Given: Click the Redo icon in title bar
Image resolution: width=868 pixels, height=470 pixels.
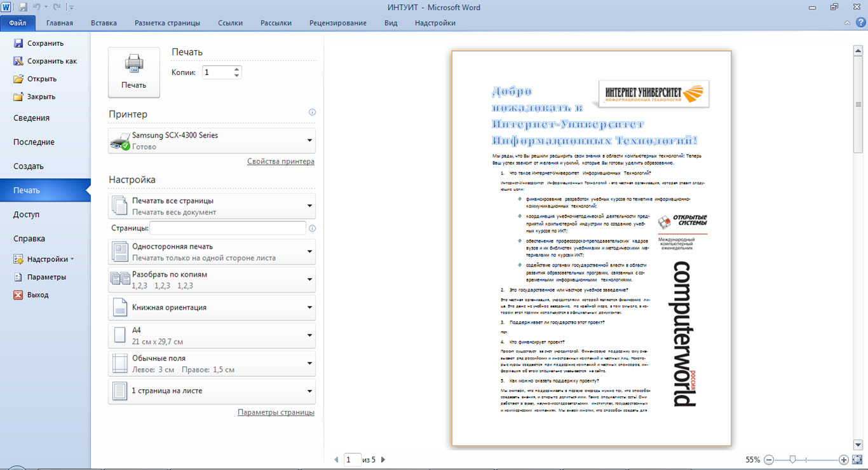Looking at the screenshot, I should [56, 8].
